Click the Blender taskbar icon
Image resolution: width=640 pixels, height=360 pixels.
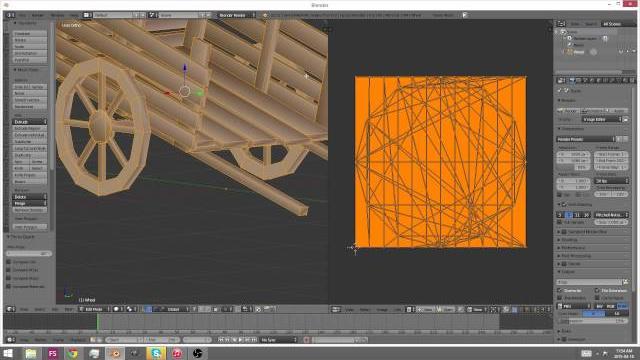[x=115, y=353]
